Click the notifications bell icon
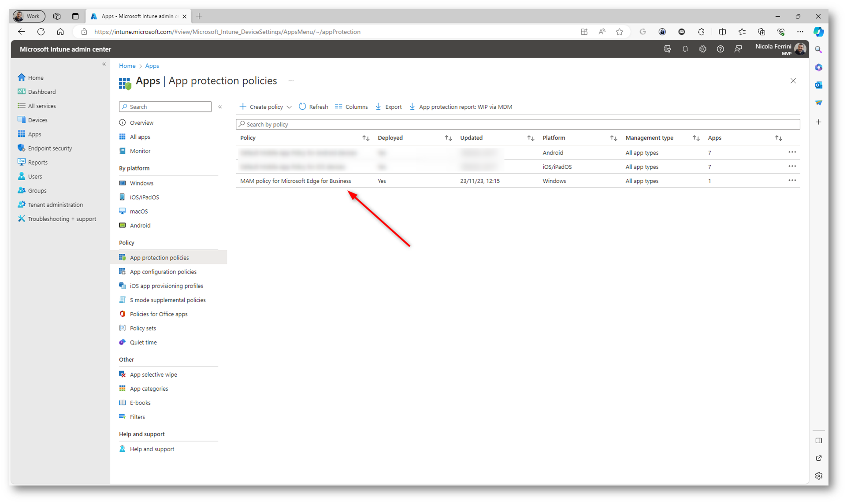The width and height of the screenshot is (847, 504). click(685, 49)
